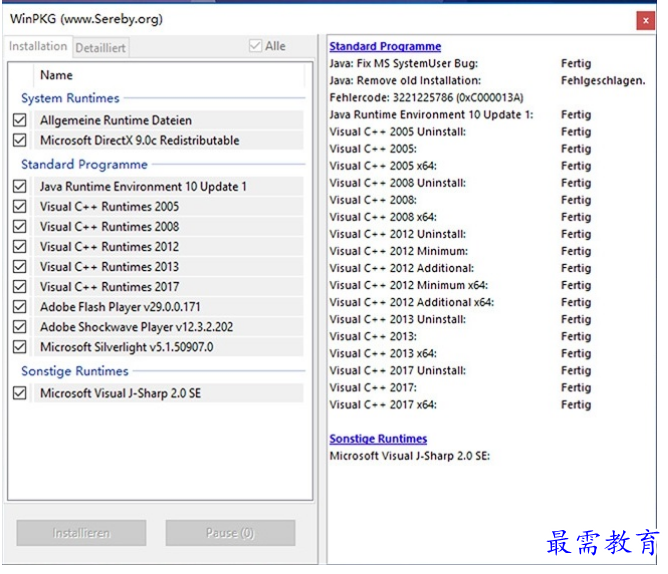This screenshot has height=574, width=668.
Task: Select Sonstige Runtimes group header in list
Action: pos(75,371)
